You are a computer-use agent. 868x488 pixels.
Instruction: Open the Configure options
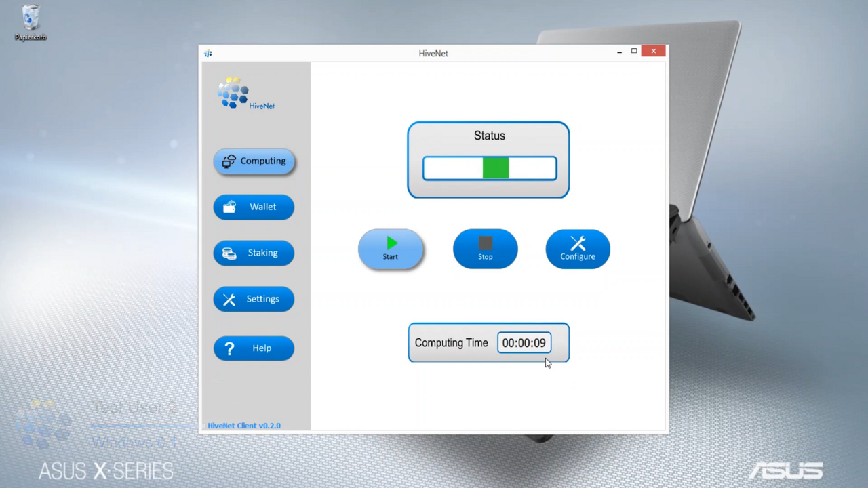[578, 249]
